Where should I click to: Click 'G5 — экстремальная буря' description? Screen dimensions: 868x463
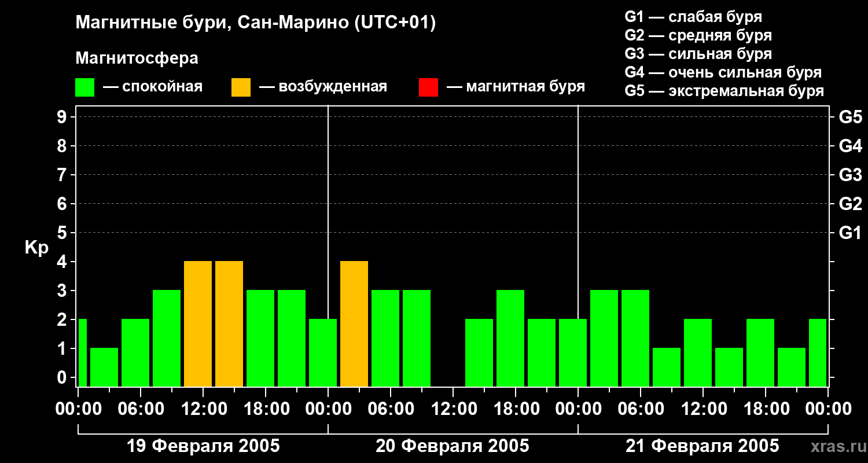(724, 91)
